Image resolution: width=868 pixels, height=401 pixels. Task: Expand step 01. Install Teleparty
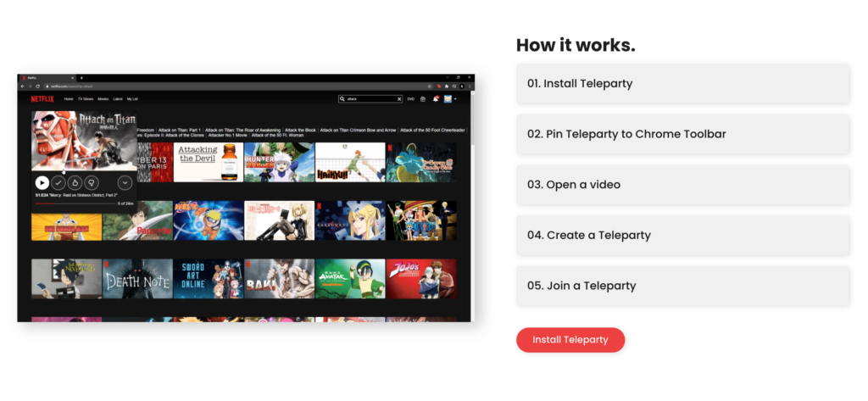click(682, 84)
